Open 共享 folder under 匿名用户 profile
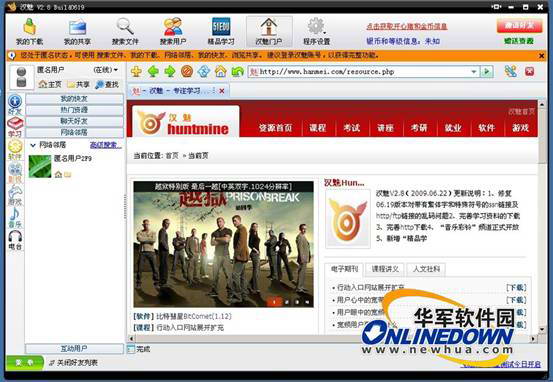Screen dimensions: 553x382 point(78,84)
